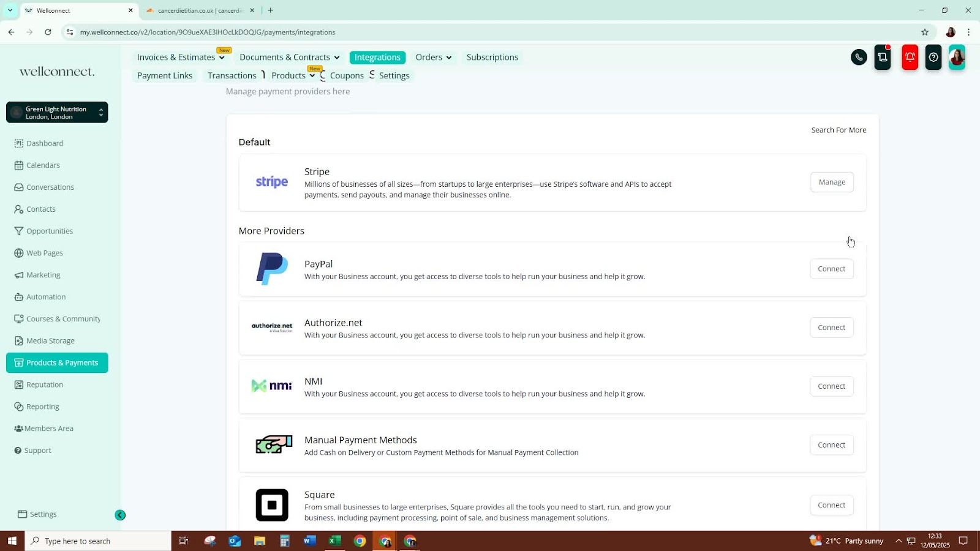Open payments Settings tab in top navigation
Screen dimensions: 980x551
[394, 75]
